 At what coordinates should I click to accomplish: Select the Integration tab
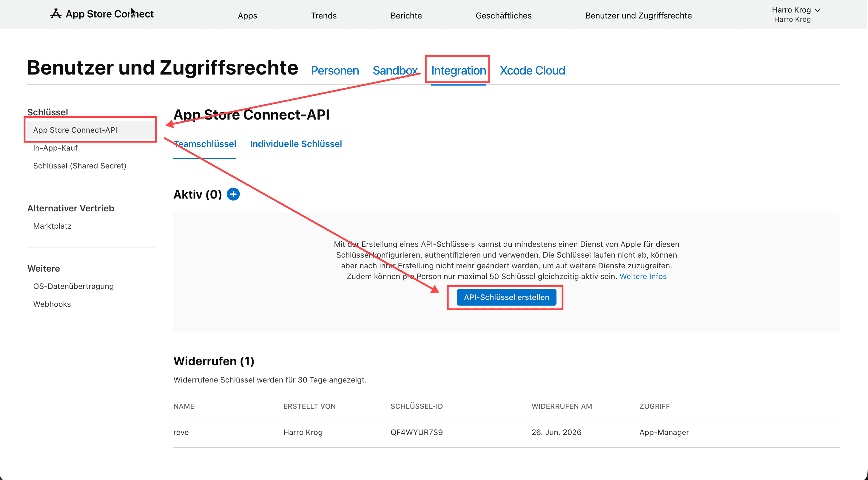458,70
